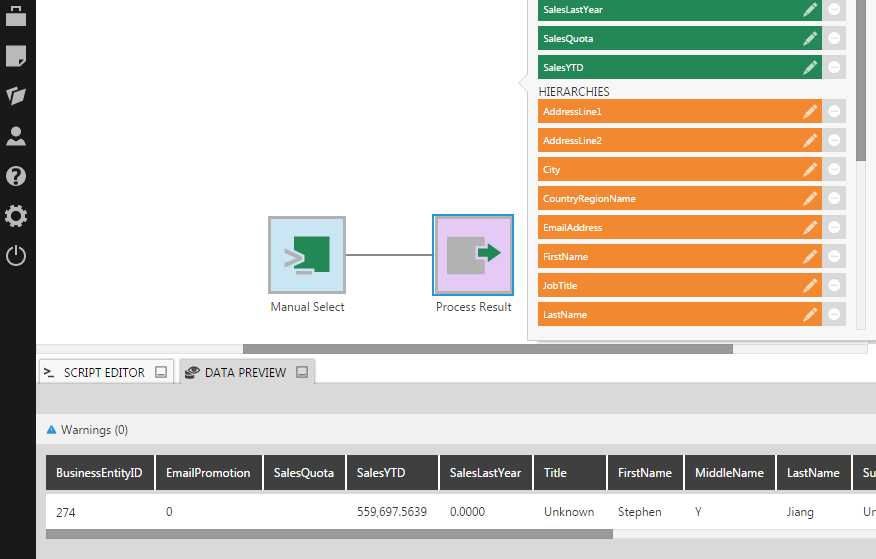Edit the SalesYTD measure pencil icon
This screenshot has width=876, height=559.
[810, 67]
